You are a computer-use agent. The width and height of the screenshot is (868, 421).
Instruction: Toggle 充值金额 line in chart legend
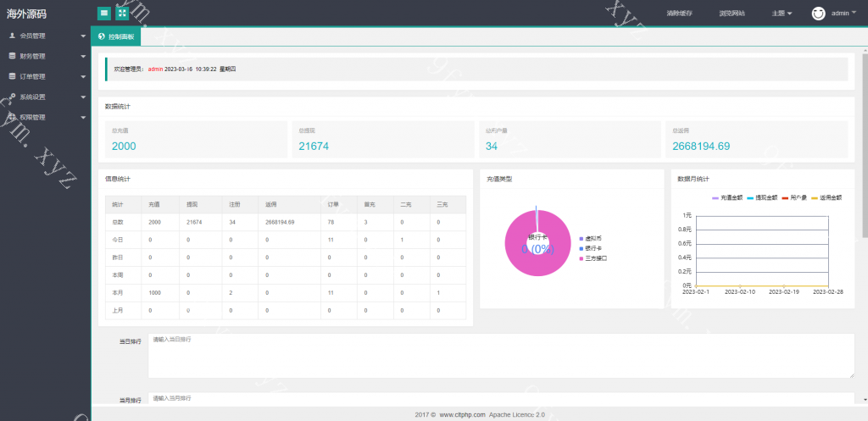(726, 197)
